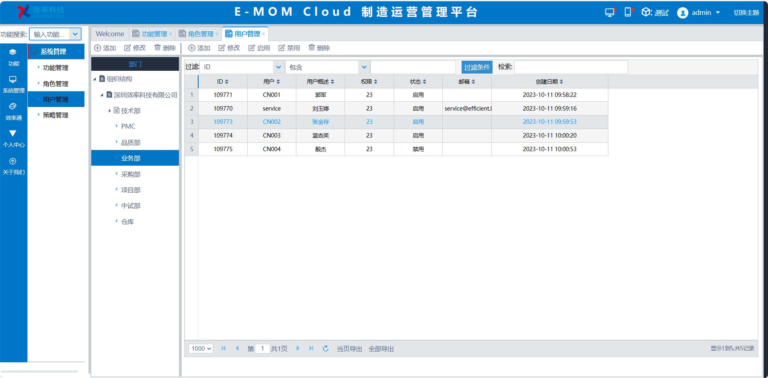Image resolution: width=768 pixels, height=378 pixels.
Task: Click the rightmost 删除 in the user toolbar
Action: (319, 48)
